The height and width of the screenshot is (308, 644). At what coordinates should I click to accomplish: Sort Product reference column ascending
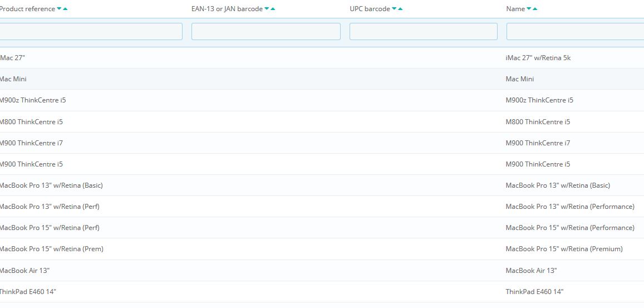point(65,9)
